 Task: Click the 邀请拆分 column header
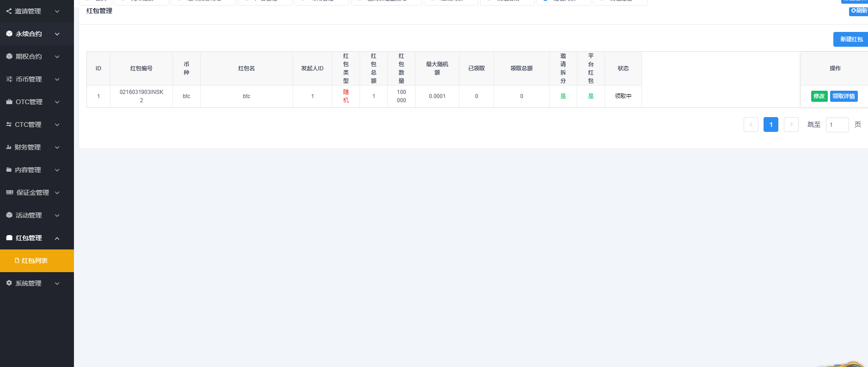coord(563,68)
